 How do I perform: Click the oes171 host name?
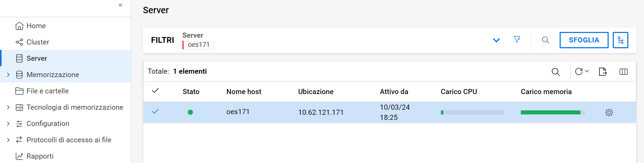click(238, 112)
